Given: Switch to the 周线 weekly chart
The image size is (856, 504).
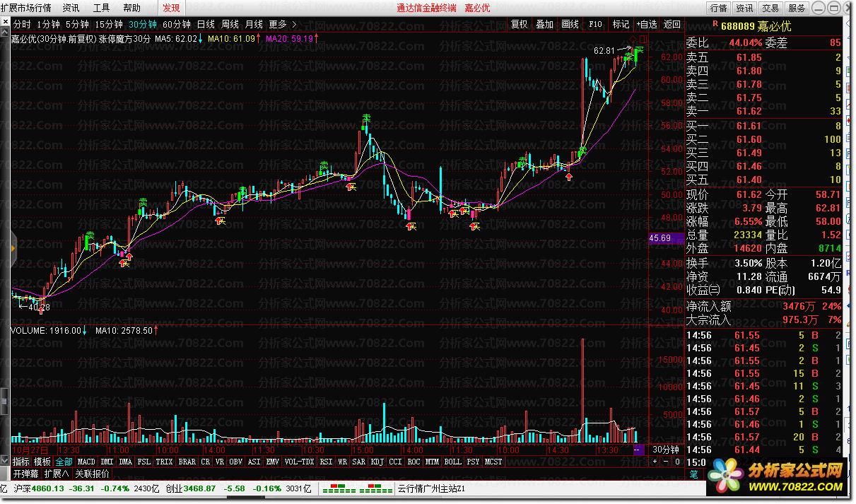Looking at the screenshot, I should 230,24.
